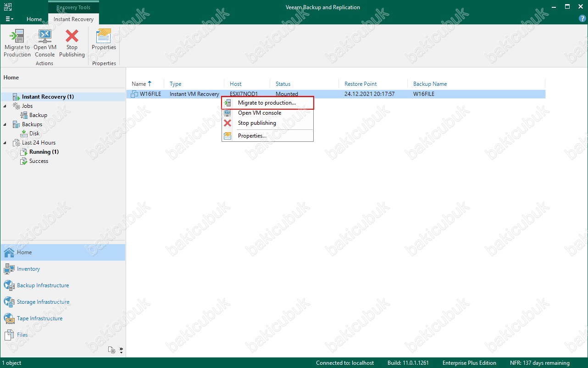Sort by Restore Point column header
This screenshot has width=588, height=368.
coord(361,84)
